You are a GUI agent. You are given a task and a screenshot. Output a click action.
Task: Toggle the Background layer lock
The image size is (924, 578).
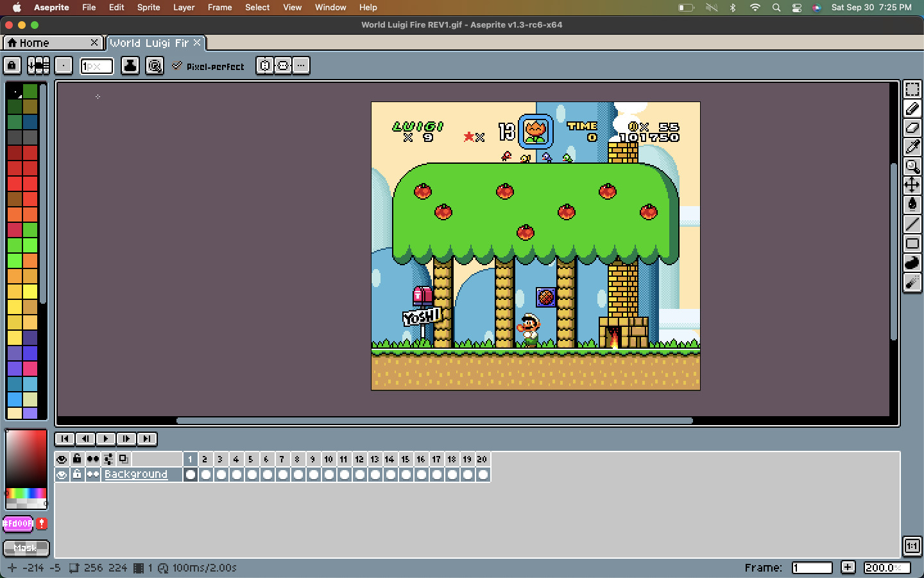[77, 475]
